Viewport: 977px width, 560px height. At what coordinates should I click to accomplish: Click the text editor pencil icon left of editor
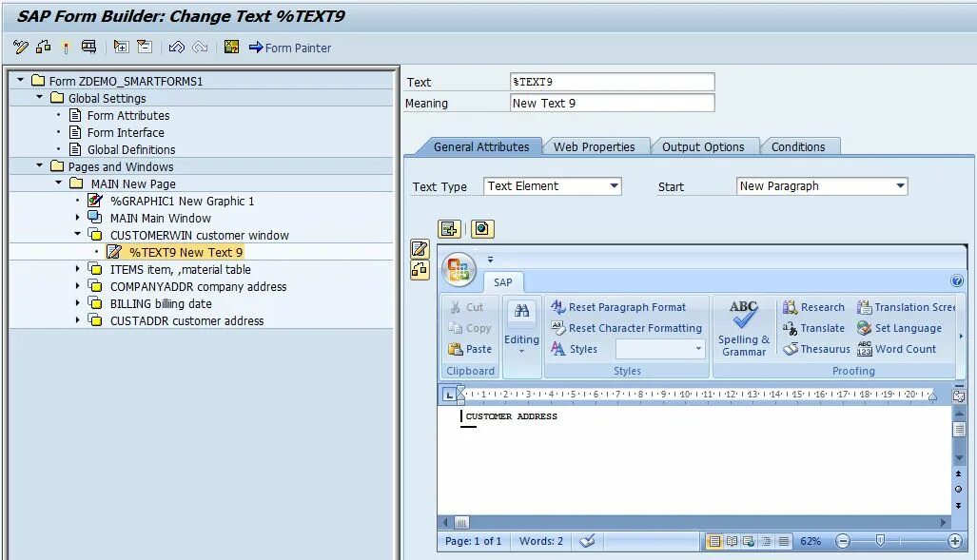click(x=420, y=248)
